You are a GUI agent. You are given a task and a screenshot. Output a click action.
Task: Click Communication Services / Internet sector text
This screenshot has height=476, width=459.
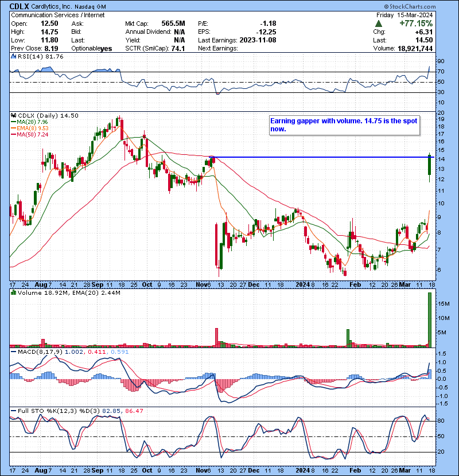tap(58, 15)
